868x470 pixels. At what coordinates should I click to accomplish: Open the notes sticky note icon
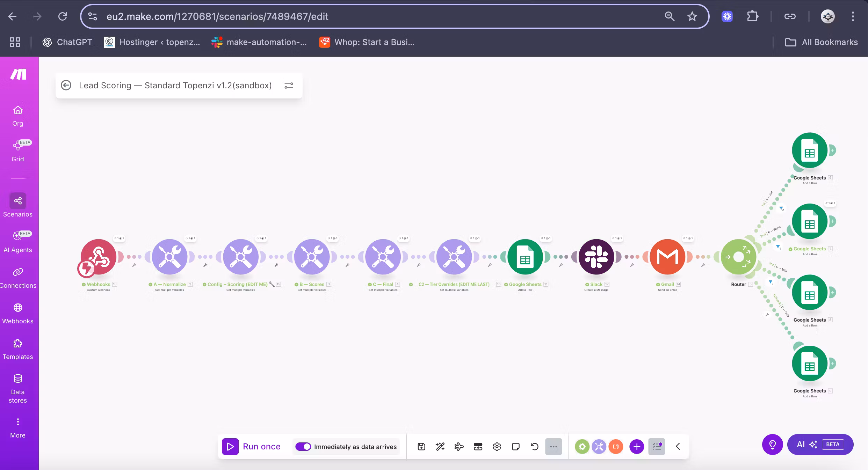pyautogui.click(x=515, y=446)
